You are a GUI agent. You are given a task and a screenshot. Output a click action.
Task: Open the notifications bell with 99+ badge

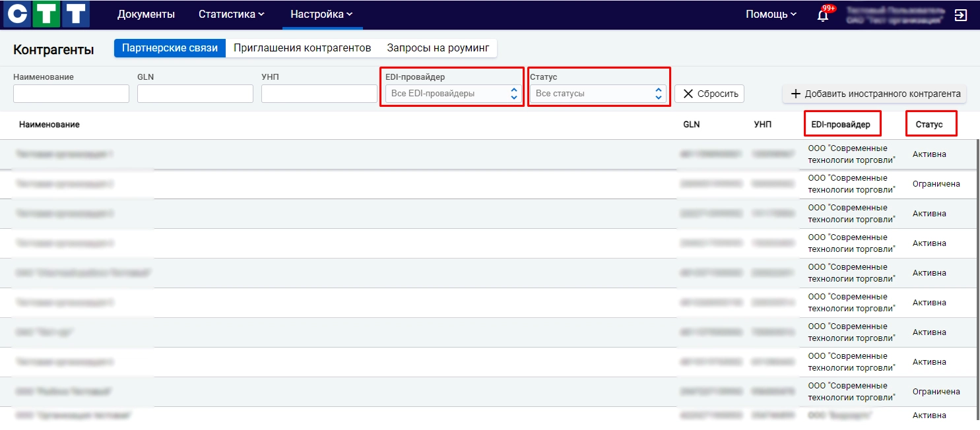coord(824,15)
